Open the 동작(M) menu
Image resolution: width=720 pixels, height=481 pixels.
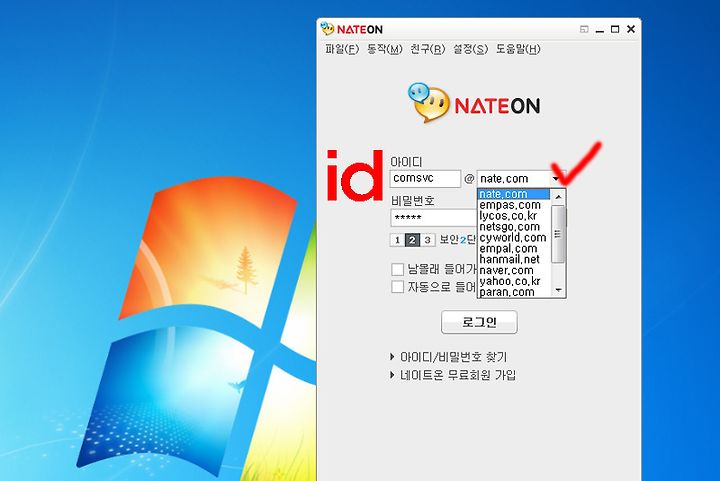point(384,49)
